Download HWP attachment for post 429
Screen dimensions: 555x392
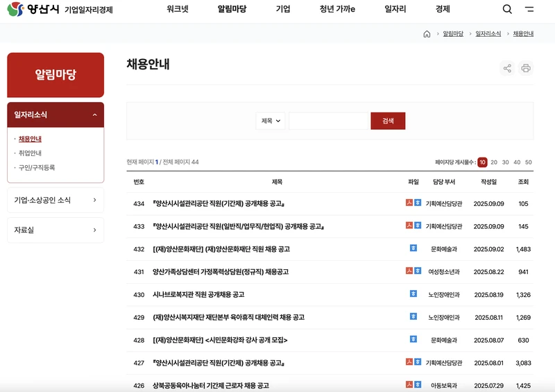click(x=413, y=316)
